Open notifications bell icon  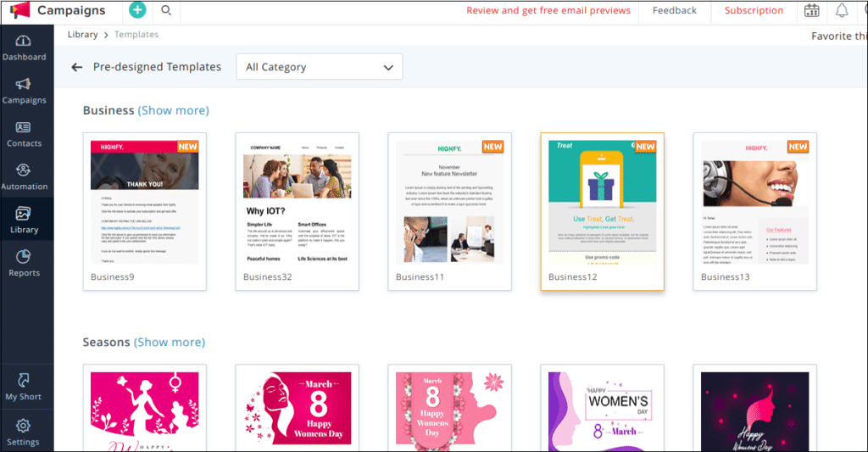pos(842,10)
